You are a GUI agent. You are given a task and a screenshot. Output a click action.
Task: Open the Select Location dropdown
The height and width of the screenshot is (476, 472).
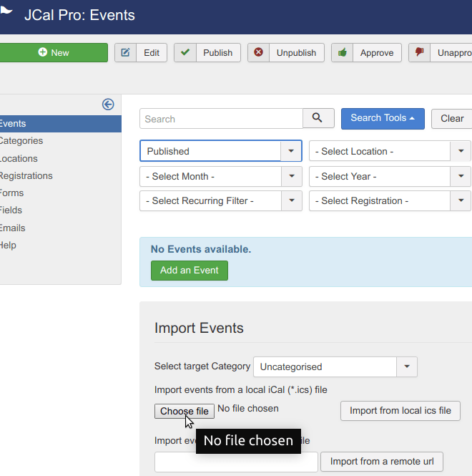[390, 151]
